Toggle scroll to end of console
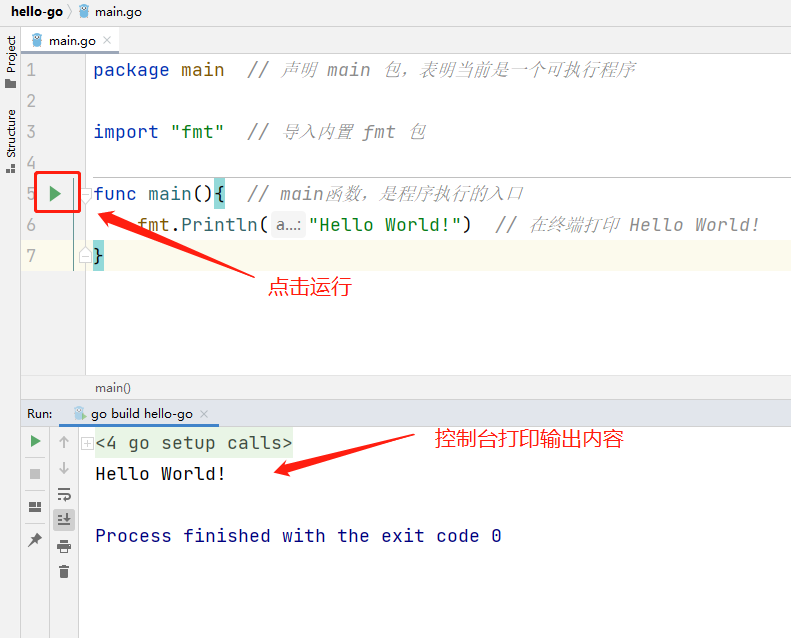The height and width of the screenshot is (638, 791). 64,519
